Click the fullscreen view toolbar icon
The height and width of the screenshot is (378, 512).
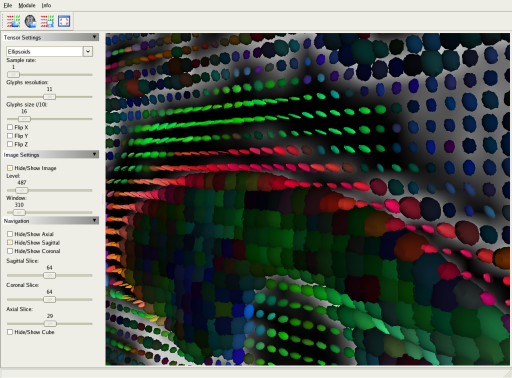[64, 21]
